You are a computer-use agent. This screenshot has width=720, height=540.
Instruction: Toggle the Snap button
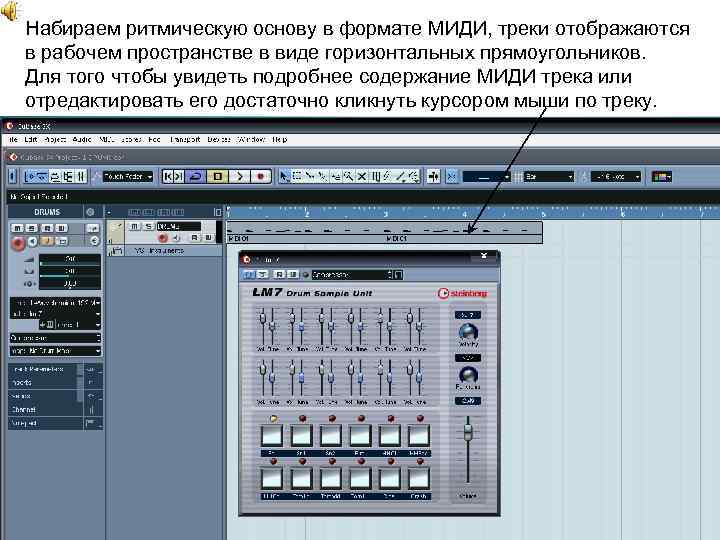[452, 176]
